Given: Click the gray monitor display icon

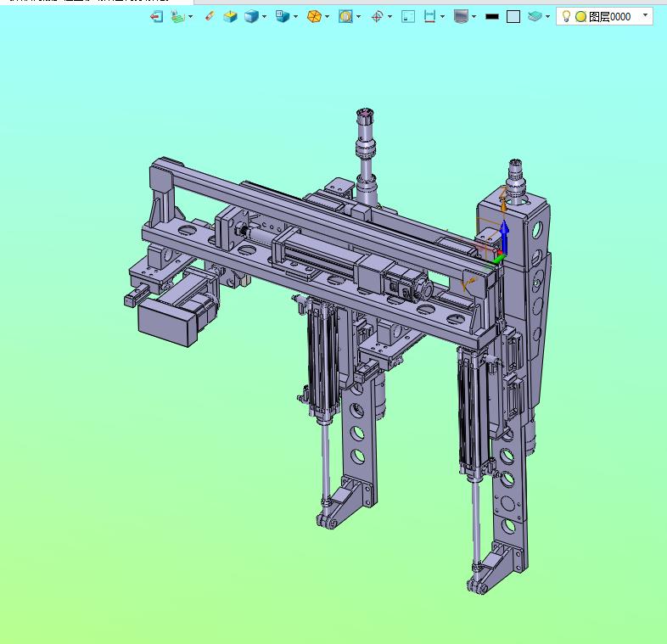Looking at the screenshot, I should coord(461,17).
